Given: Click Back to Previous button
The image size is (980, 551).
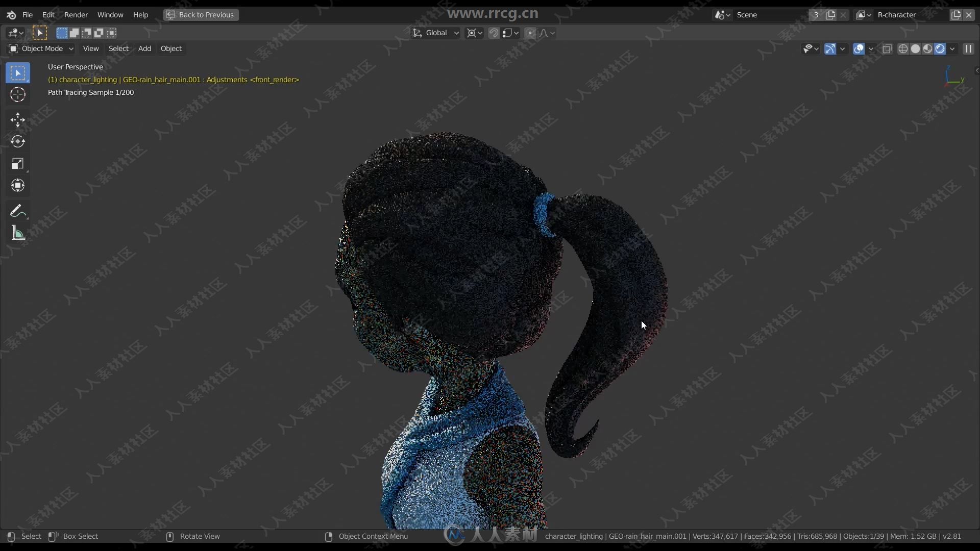Looking at the screenshot, I should pos(201,14).
